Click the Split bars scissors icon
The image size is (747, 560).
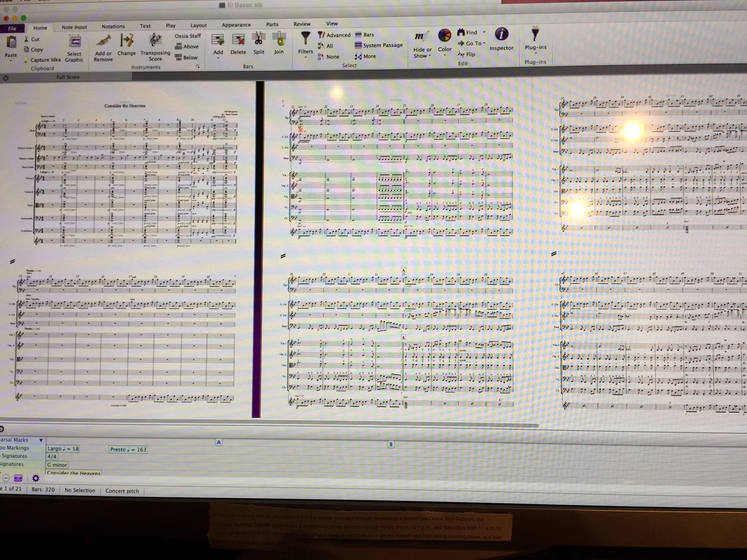(259, 39)
